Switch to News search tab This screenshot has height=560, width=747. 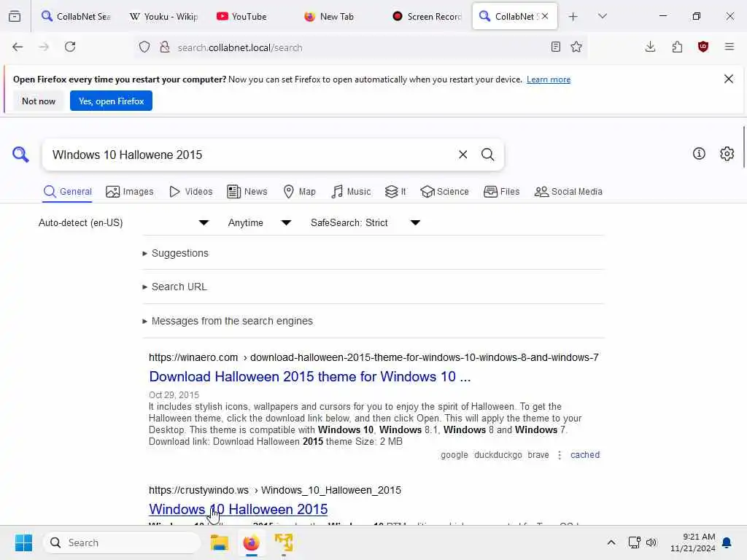(247, 192)
